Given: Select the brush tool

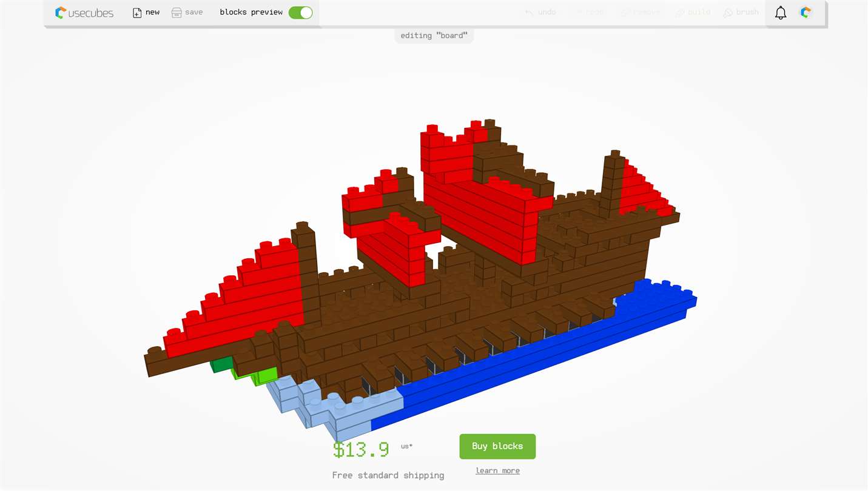Looking at the screenshot, I should coord(741,12).
